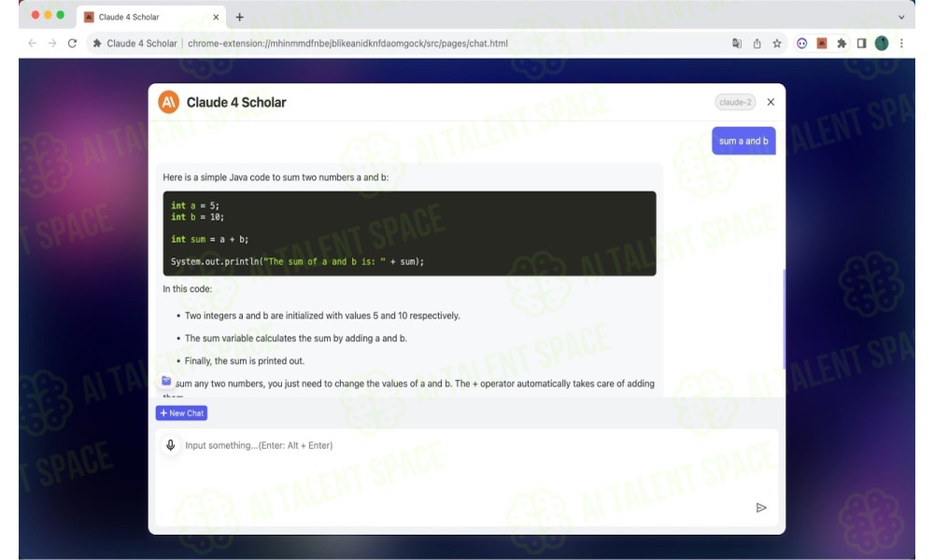The image size is (934, 560).
Task: Click the code line "int a = 5;"
Action: (195, 206)
